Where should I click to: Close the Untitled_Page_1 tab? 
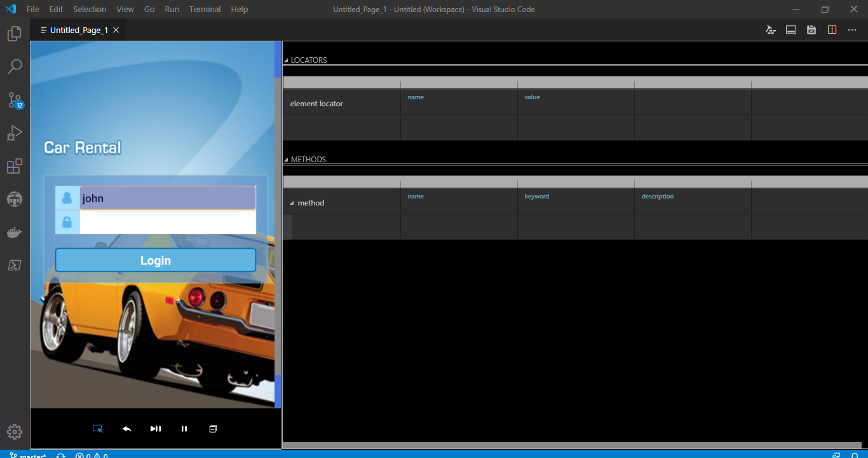pyautogui.click(x=116, y=30)
